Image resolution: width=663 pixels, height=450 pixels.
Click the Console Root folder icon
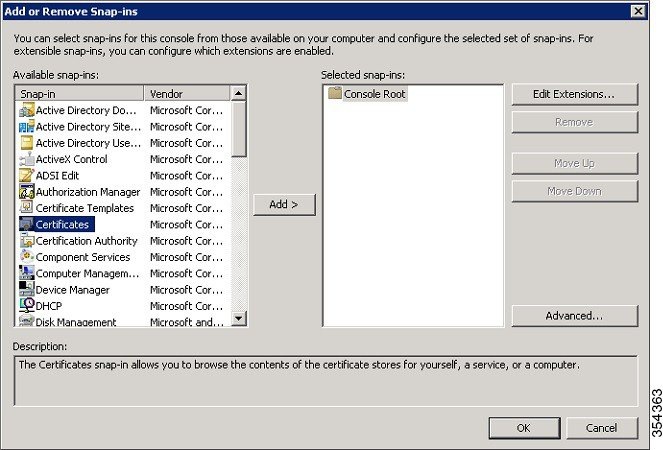point(335,93)
